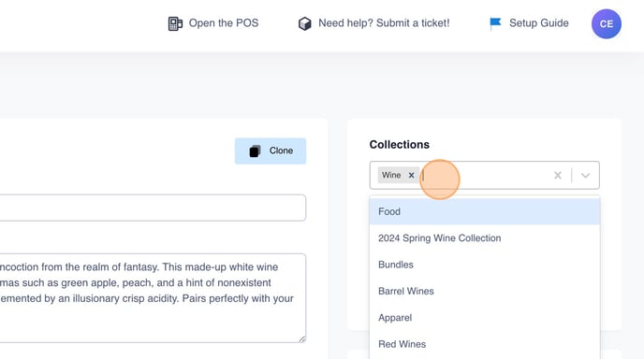Click the POS register icon
The width and height of the screenshot is (644, 359).
tap(175, 23)
